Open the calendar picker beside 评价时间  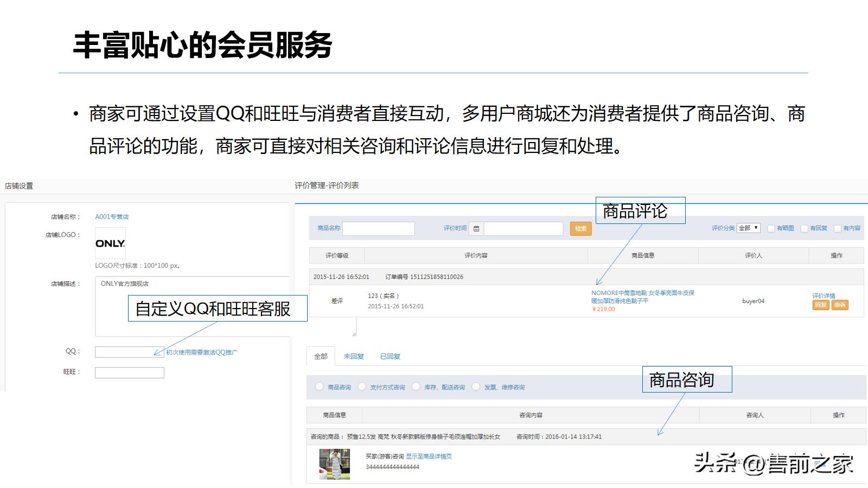coord(476,228)
